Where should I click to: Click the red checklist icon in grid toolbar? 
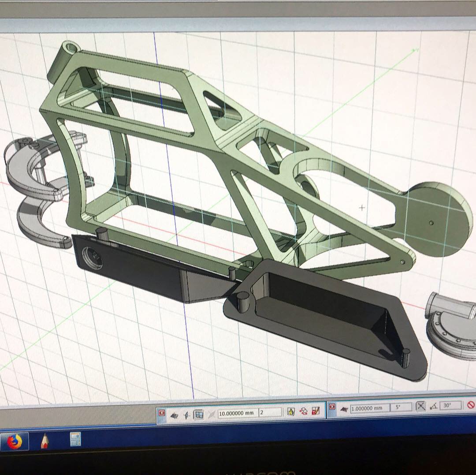[x=316, y=411]
